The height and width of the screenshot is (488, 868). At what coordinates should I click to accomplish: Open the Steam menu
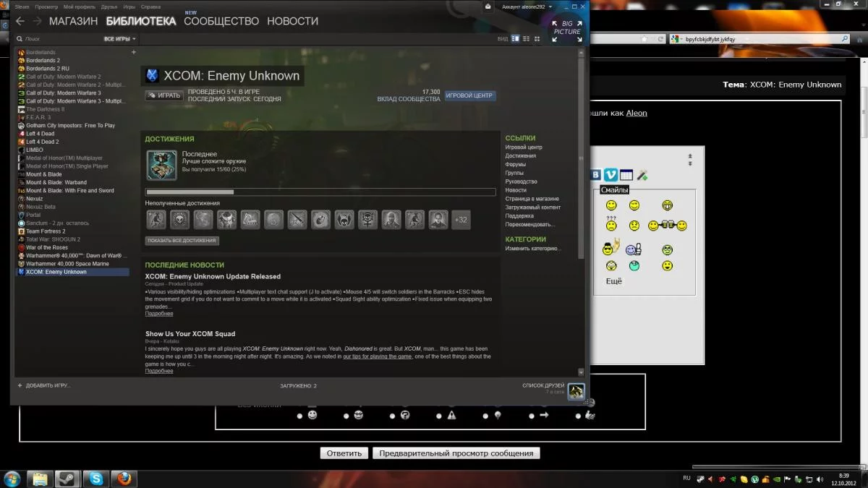coord(22,7)
